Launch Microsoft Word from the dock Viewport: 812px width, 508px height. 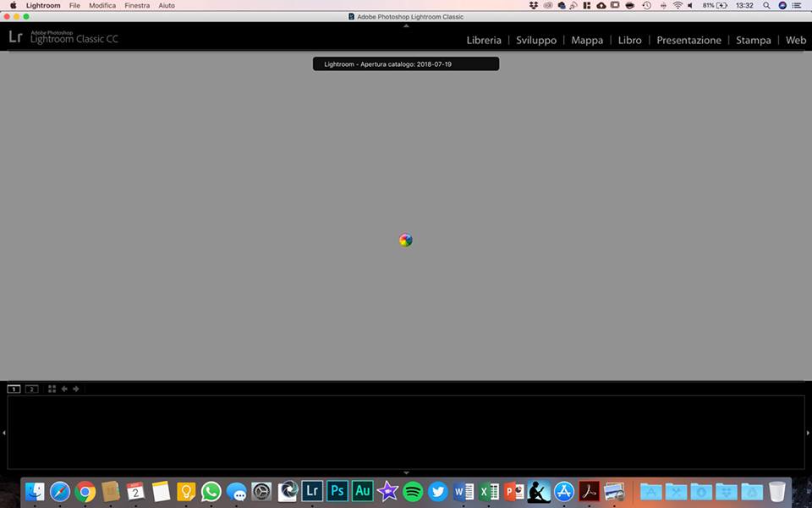(464, 491)
